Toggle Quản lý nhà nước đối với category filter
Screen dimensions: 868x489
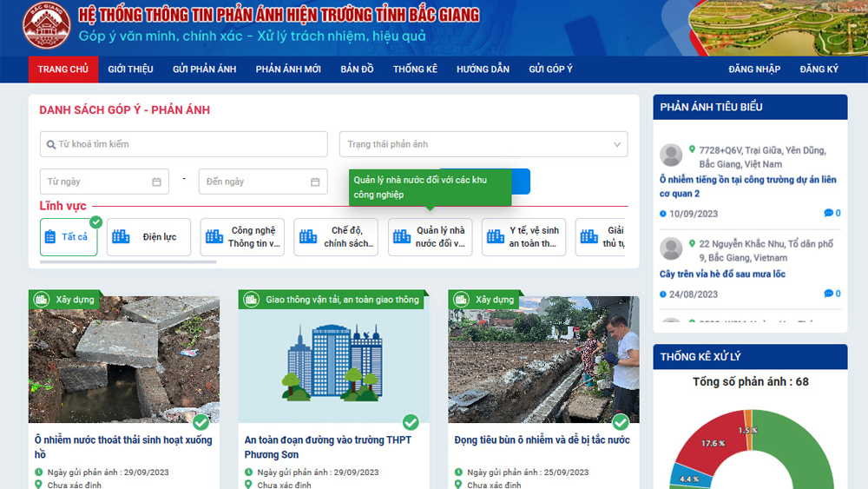431,237
